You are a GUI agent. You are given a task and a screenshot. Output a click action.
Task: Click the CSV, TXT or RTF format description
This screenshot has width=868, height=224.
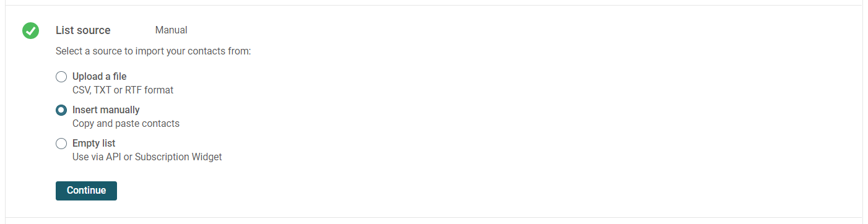pyautogui.click(x=123, y=90)
